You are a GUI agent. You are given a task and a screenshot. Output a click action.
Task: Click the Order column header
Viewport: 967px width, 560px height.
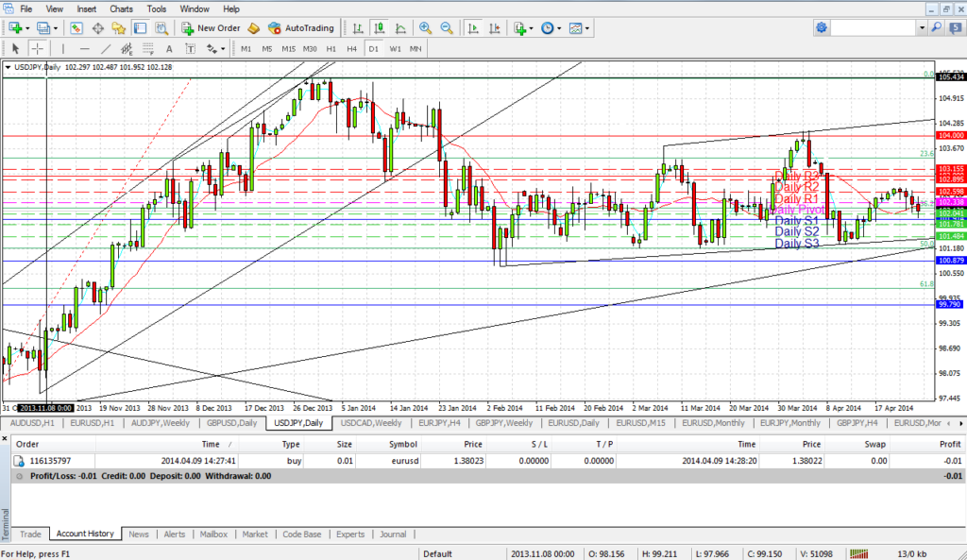click(53, 444)
